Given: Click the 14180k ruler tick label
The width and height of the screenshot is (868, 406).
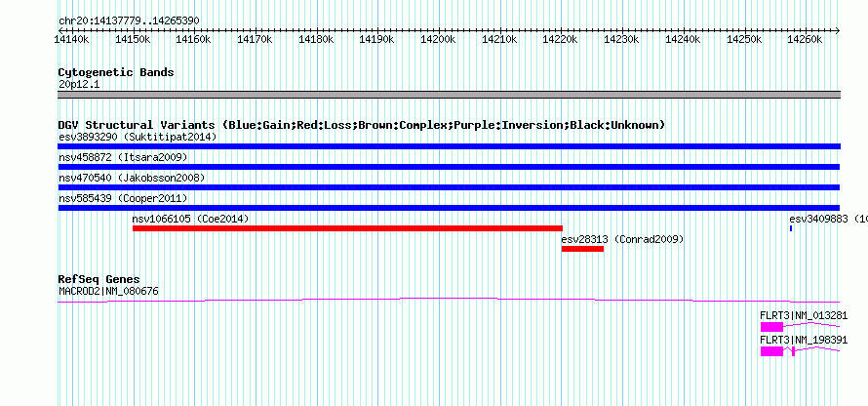Looking at the screenshot, I should coord(316,39).
